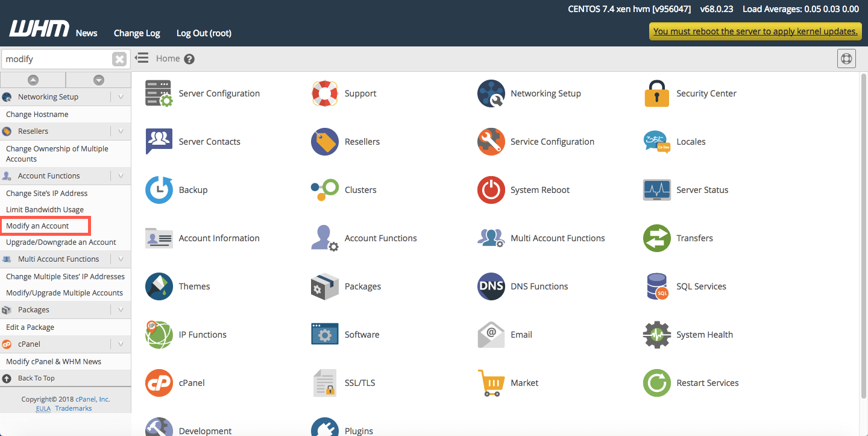868x436 pixels.
Task: Open Change Log in the top menu
Action: (x=137, y=33)
